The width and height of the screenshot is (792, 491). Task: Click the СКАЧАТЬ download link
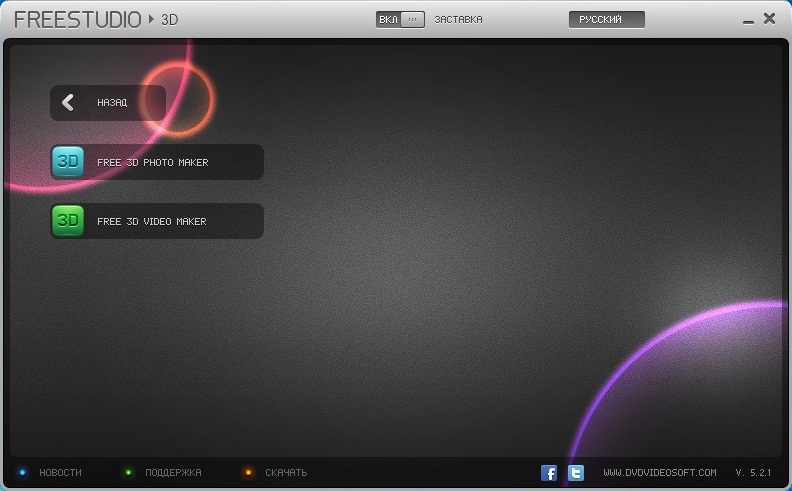click(286, 473)
